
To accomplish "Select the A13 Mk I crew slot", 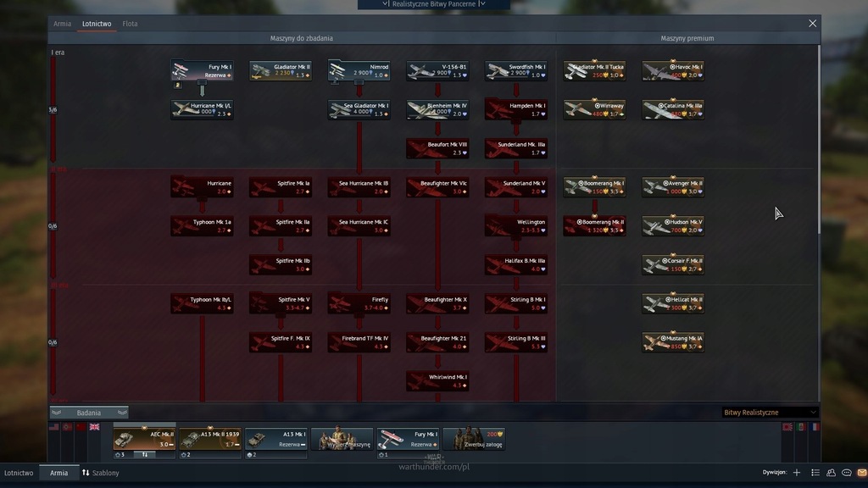I will 275,438.
